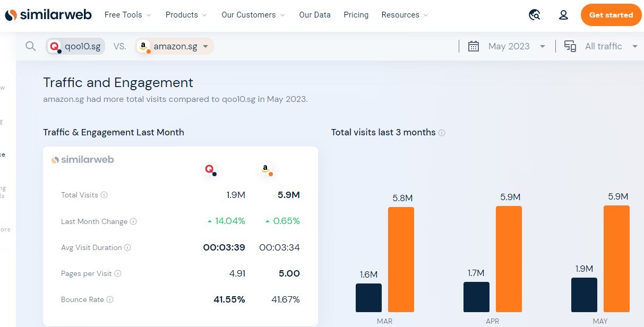The width and height of the screenshot is (644, 327).
Task: Click the calendar icon next to May 2023
Action: [x=474, y=46]
